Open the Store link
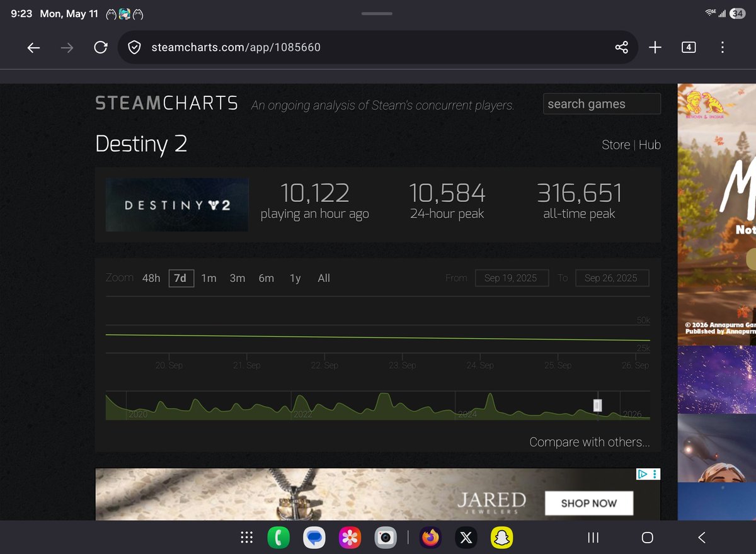 pos(616,145)
